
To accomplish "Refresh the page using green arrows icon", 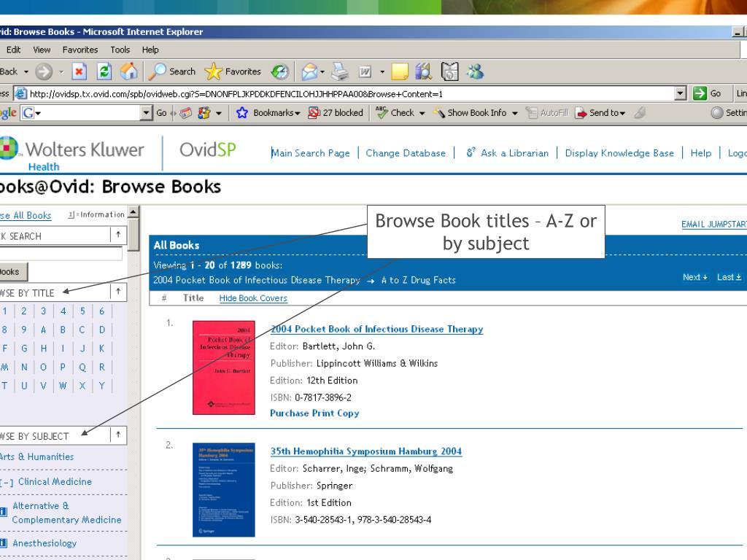I will pos(104,72).
